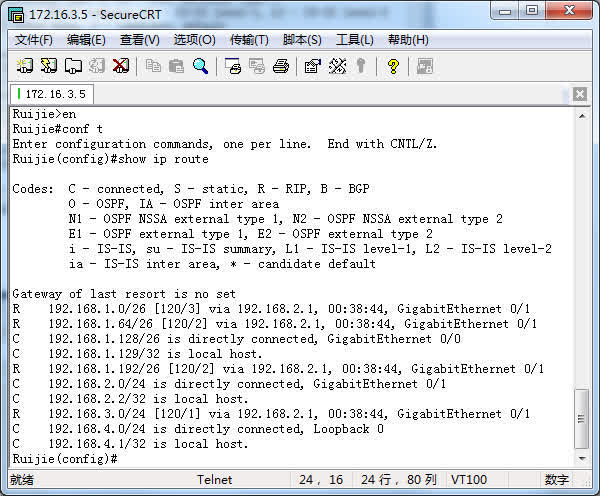Open Find with the magnifier icon
This screenshot has height=496, width=600.
coord(201,66)
